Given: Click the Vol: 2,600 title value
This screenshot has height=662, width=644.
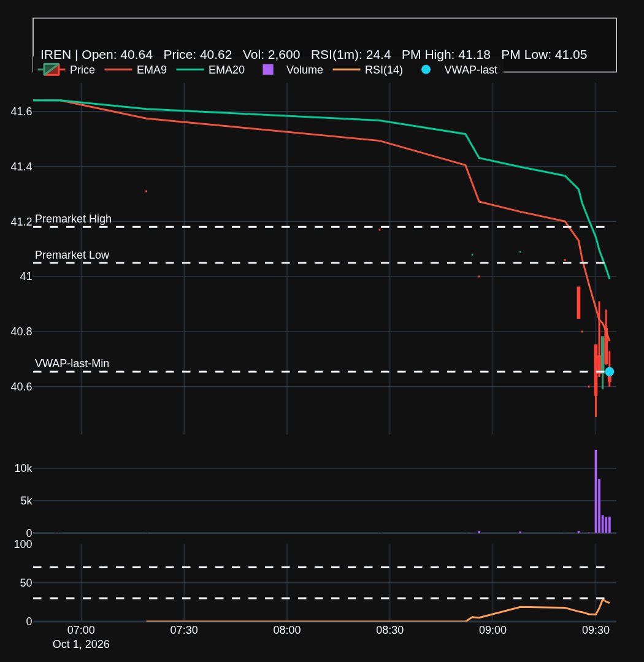Looking at the screenshot, I should click(x=271, y=55).
